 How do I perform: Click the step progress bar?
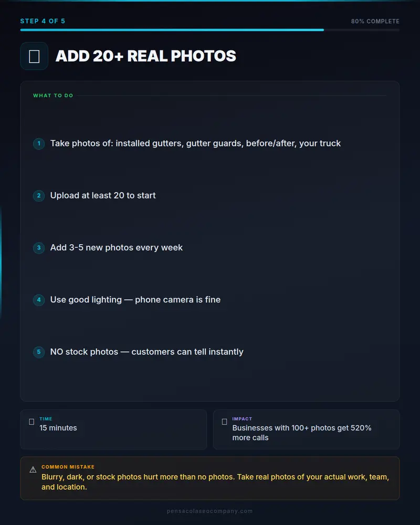point(209,30)
